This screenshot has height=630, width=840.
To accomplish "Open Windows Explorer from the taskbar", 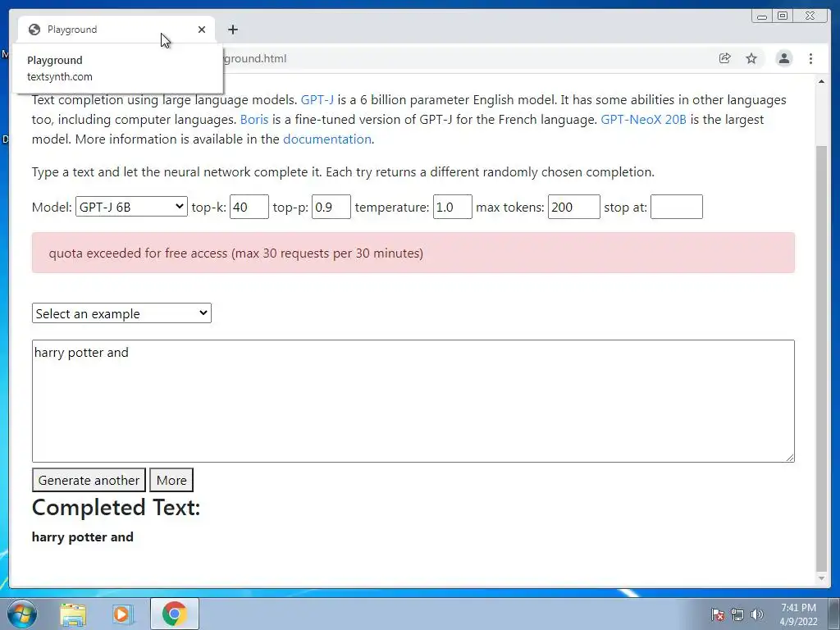I will 73,614.
